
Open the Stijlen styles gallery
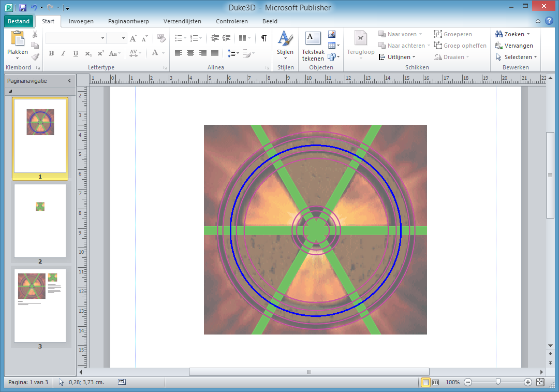[x=285, y=45]
